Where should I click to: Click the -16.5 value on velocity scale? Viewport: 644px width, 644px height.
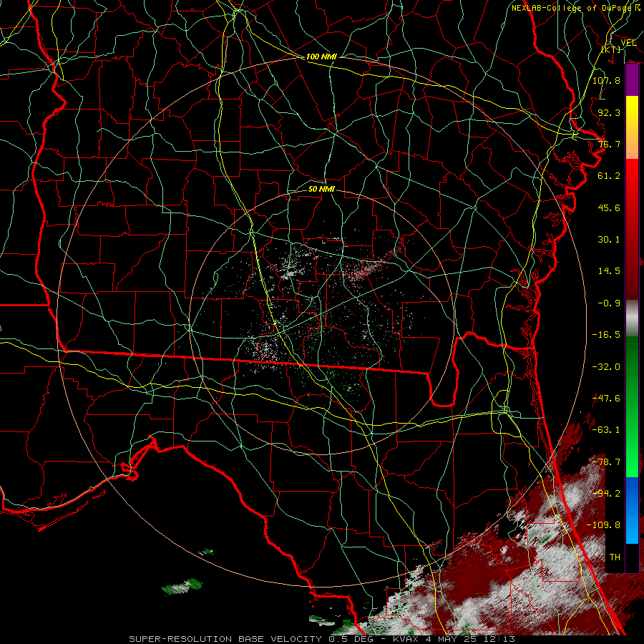606,335
